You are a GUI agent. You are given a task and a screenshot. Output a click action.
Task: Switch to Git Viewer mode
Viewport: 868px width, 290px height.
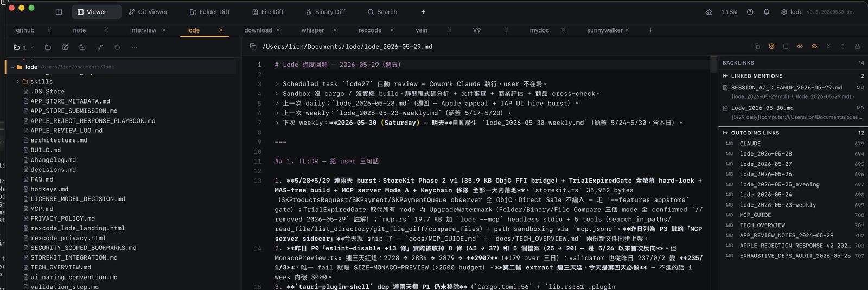[148, 12]
